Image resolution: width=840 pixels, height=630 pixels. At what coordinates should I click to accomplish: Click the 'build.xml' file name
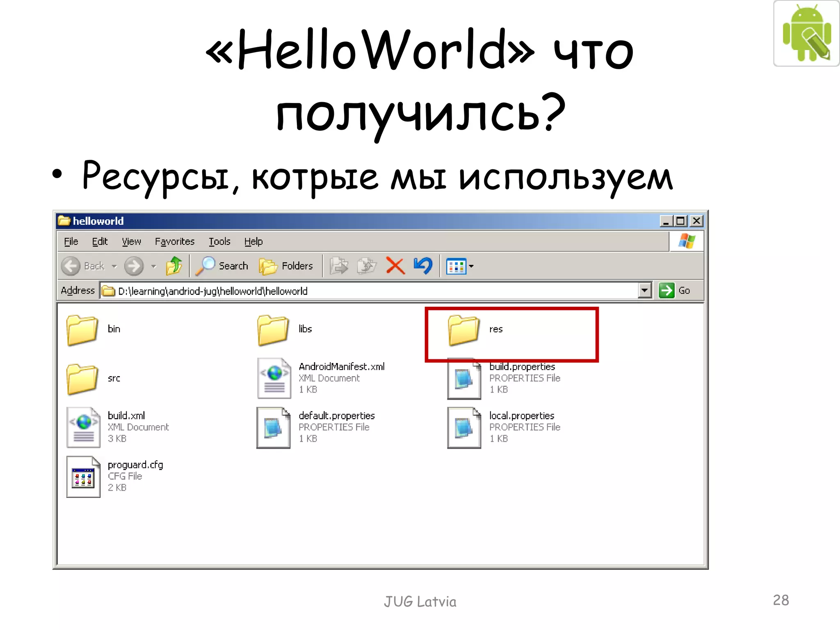pos(126,415)
